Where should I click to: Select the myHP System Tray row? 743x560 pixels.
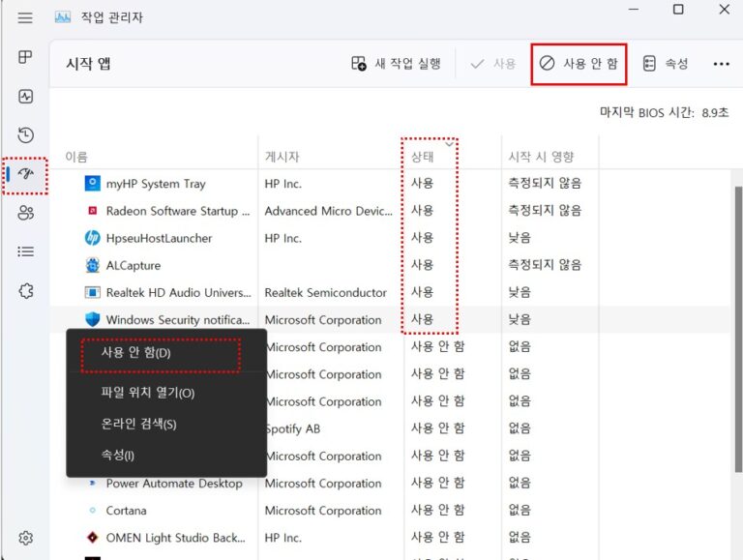click(x=390, y=184)
